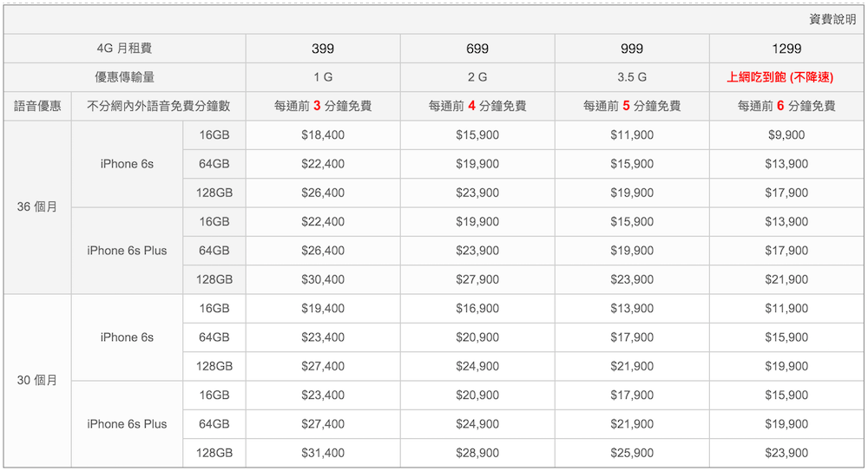Click 不分網內外語音免費分鐘數 label

[x=159, y=107]
